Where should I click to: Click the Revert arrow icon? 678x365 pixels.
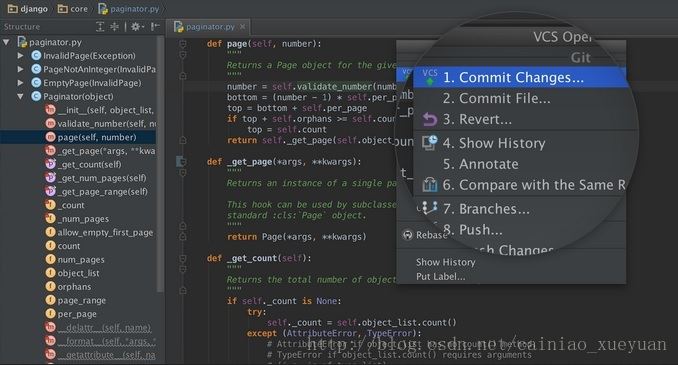(429, 119)
